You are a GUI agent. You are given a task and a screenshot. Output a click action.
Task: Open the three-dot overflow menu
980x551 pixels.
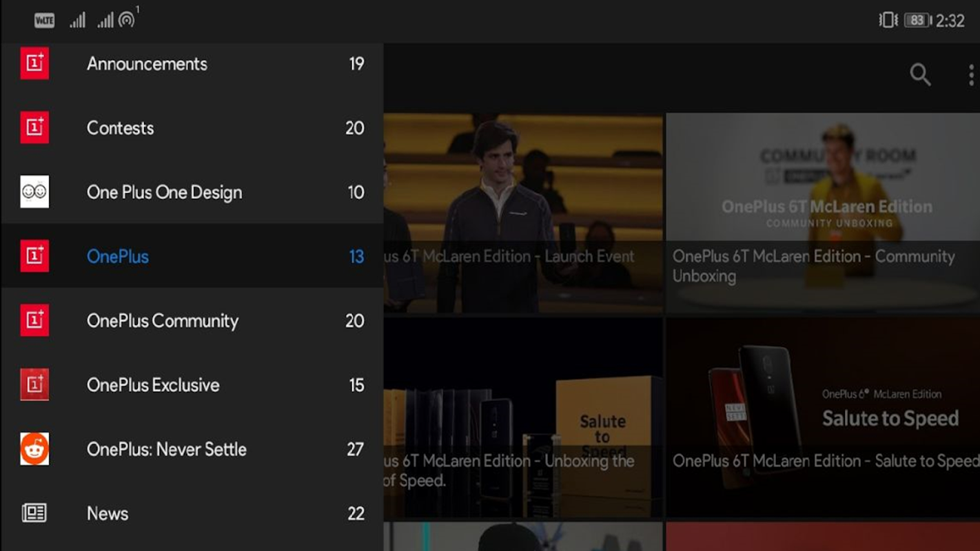point(971,74)
